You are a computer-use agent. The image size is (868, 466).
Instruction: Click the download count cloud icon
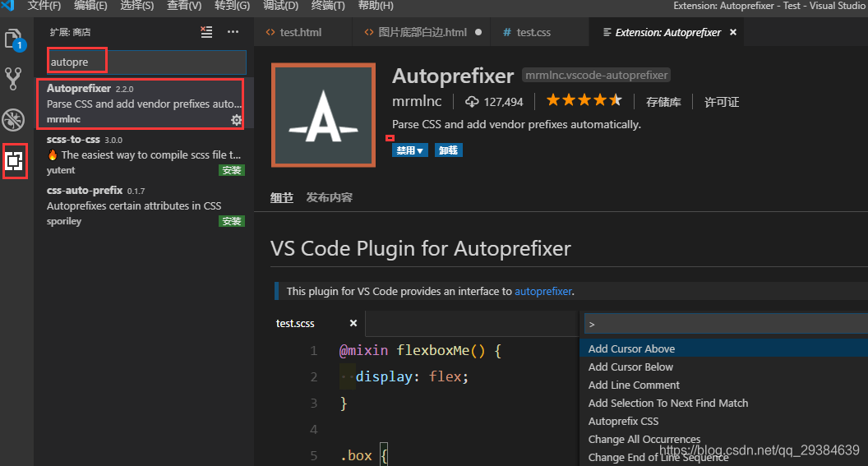point(472,102)
